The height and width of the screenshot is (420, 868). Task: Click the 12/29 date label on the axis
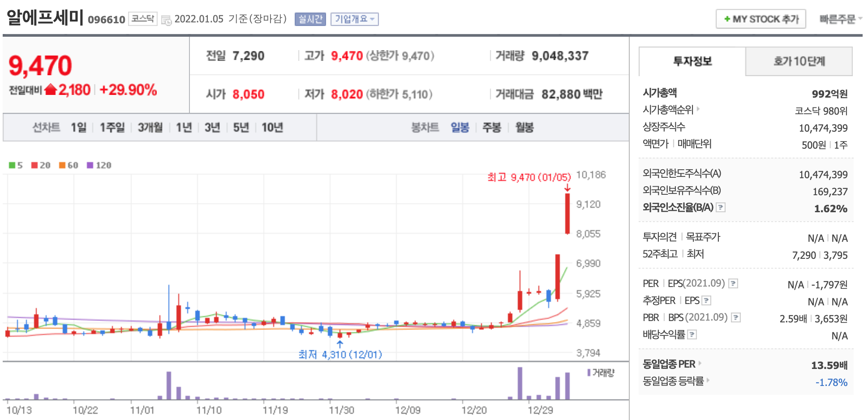coord(540,410)
